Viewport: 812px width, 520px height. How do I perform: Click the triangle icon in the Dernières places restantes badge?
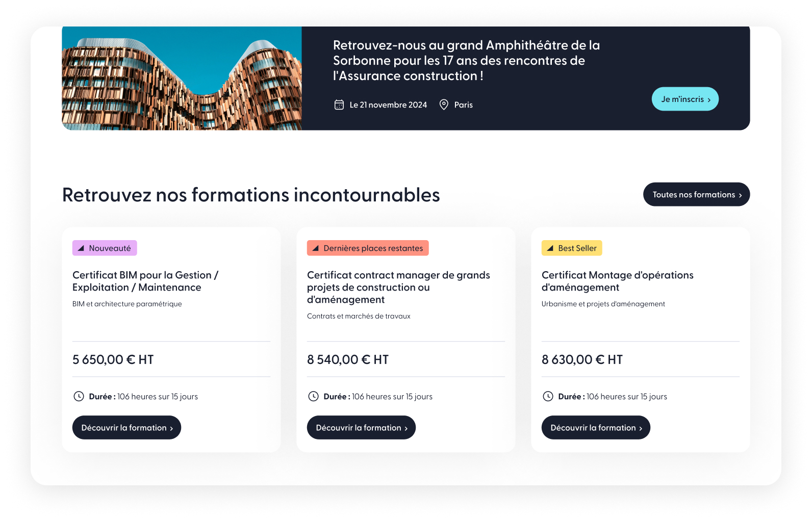tap(315, 248)
